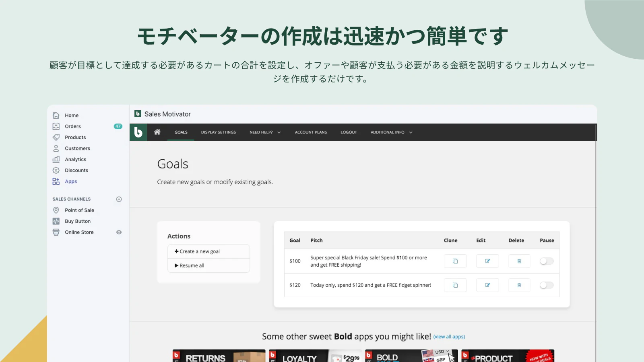This screenshot has width=644, height=362.
Task: Click the $100 goal amount cell
Action: pos(295,261)
